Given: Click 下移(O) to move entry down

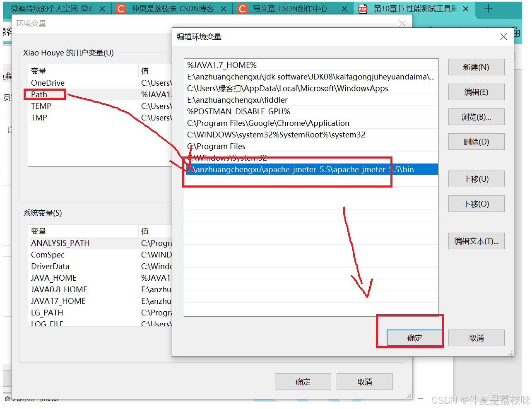Looking at the screenshot, I should [x=476, y=204].
